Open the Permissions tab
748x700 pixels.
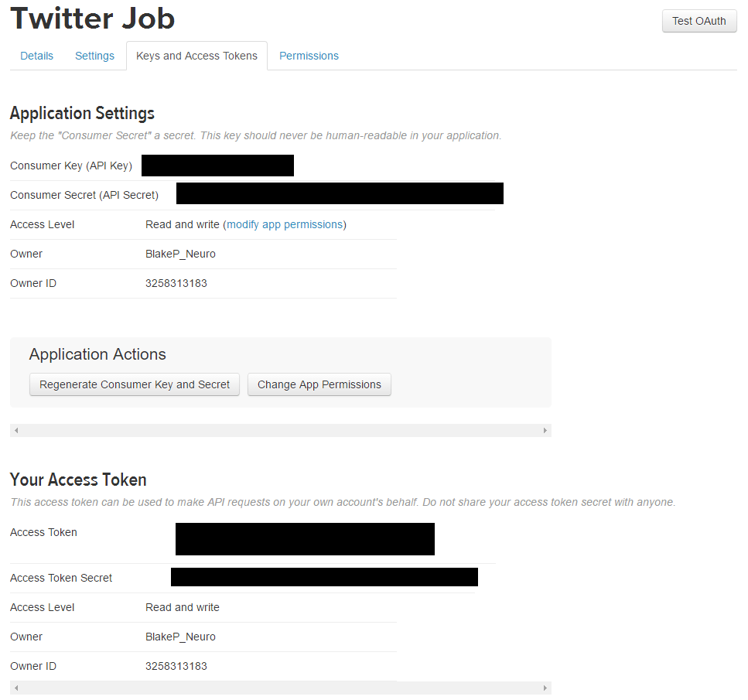309,56
